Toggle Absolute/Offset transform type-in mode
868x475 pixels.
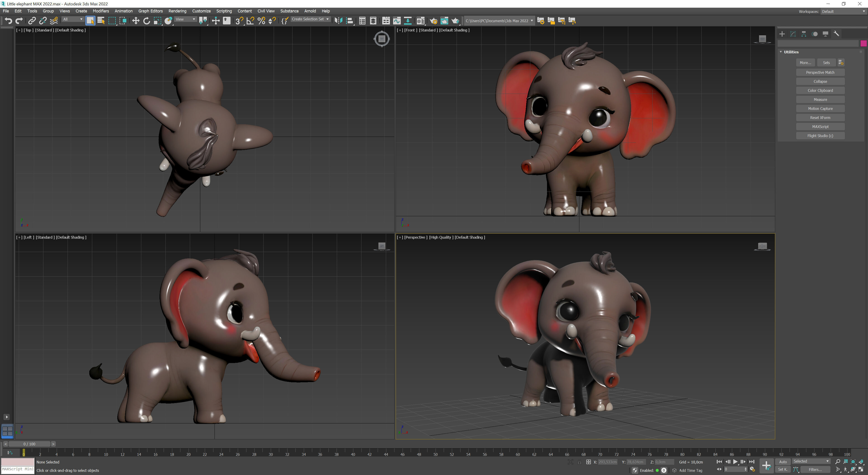point(588,462)
